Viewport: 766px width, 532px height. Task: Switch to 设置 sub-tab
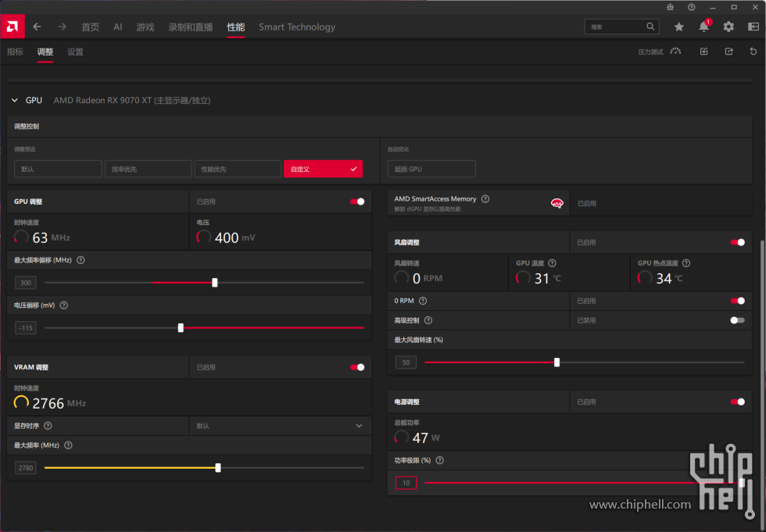pyautogui.click(x=75, y=52)
